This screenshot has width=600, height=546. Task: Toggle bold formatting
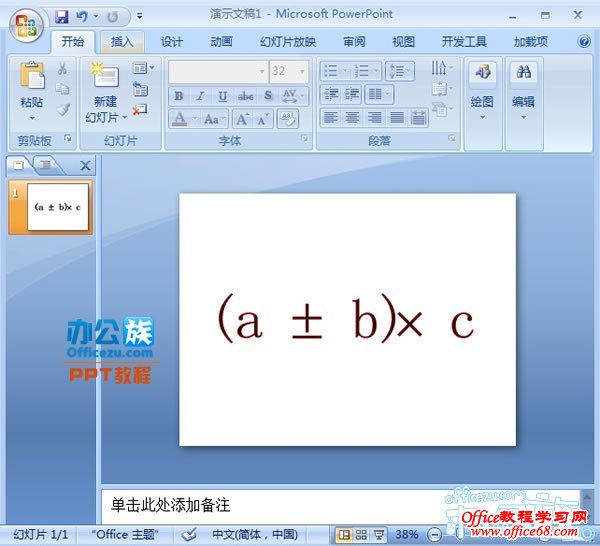(178, 96)
